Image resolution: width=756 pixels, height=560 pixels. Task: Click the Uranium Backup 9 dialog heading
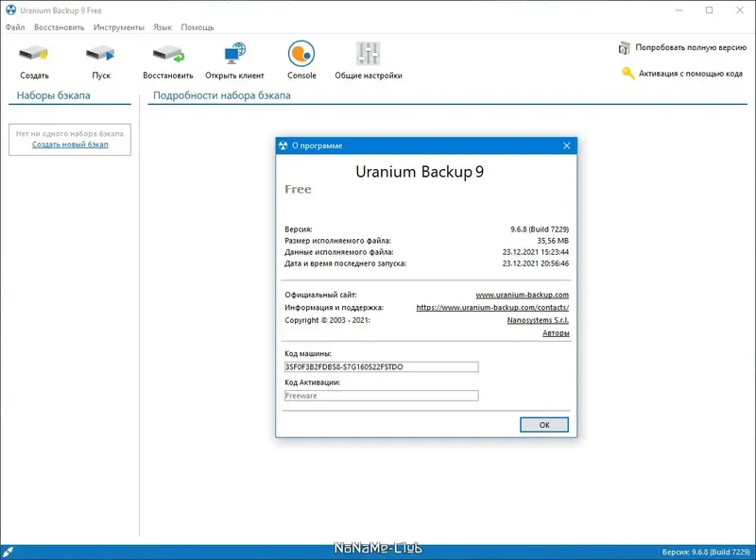tap(420, 172)
